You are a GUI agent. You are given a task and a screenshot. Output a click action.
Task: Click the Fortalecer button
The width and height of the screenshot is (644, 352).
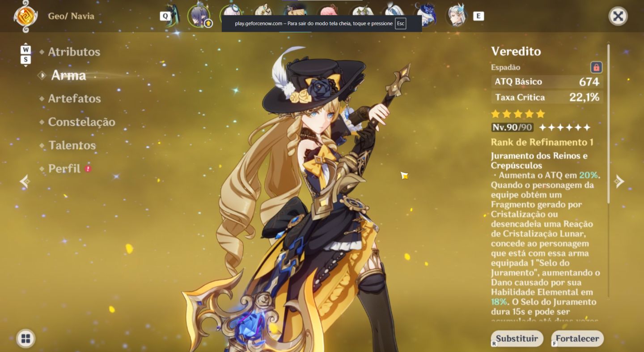pos(577,339)
